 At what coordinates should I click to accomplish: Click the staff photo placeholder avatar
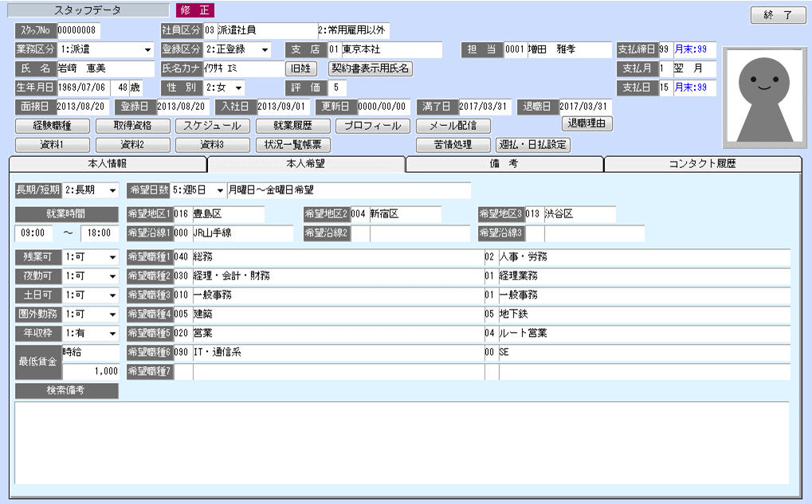pos(764,98)
